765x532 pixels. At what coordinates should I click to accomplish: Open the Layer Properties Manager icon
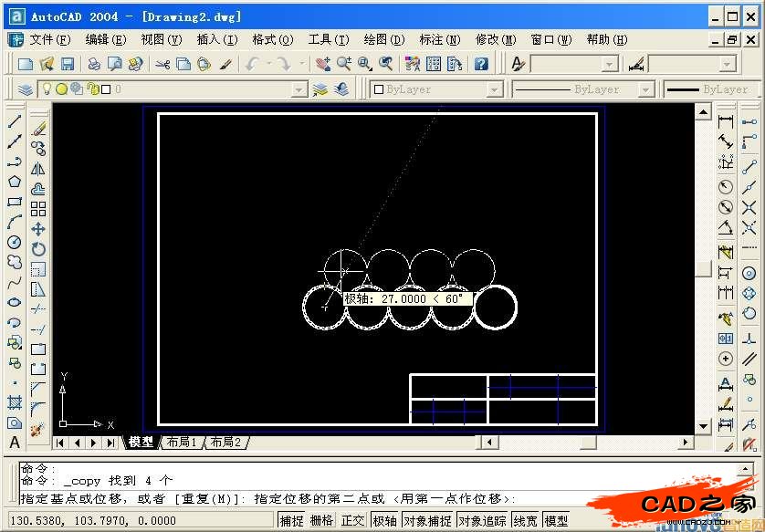click(25, 89)
